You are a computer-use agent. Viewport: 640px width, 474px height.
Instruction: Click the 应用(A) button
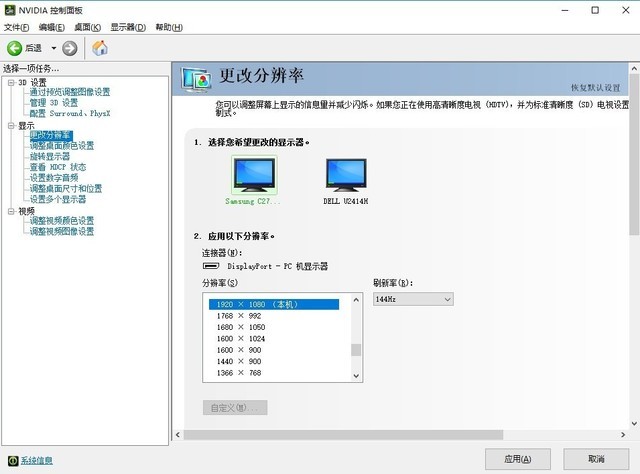[x=518, y=459]
